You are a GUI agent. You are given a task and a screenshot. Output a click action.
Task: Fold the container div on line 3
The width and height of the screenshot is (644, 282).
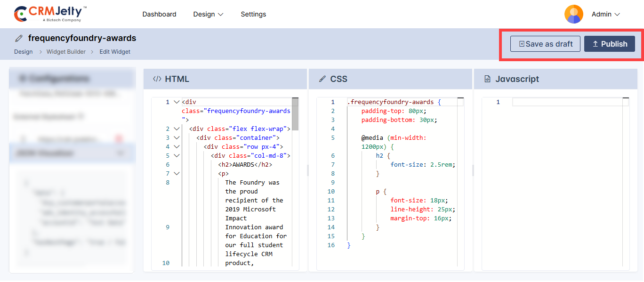[177, 138]
